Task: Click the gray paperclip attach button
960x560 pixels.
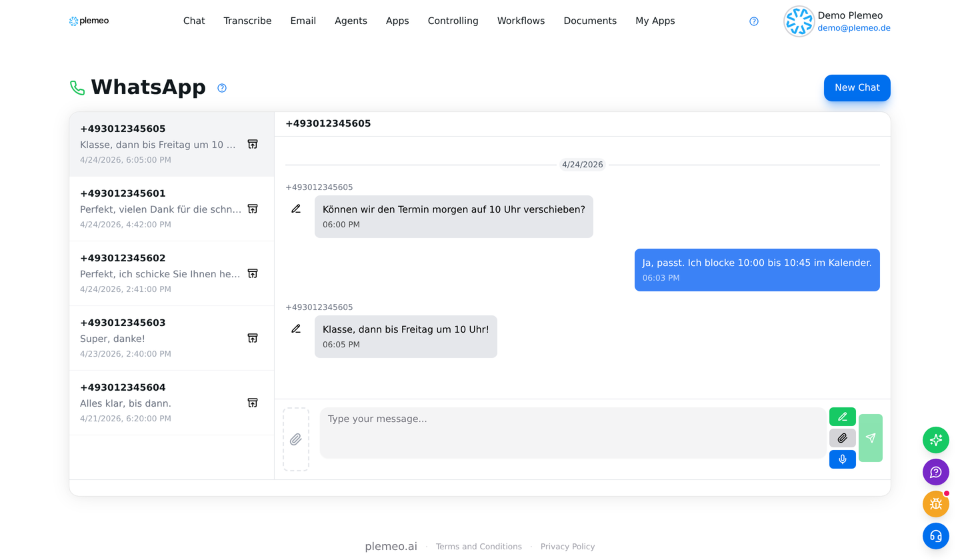Action: tap(843, 438)
